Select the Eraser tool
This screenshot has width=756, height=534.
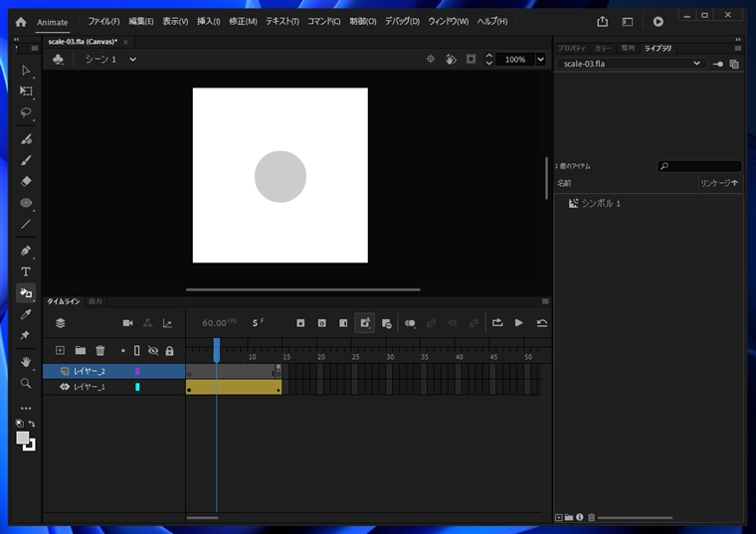click(26, 181)
